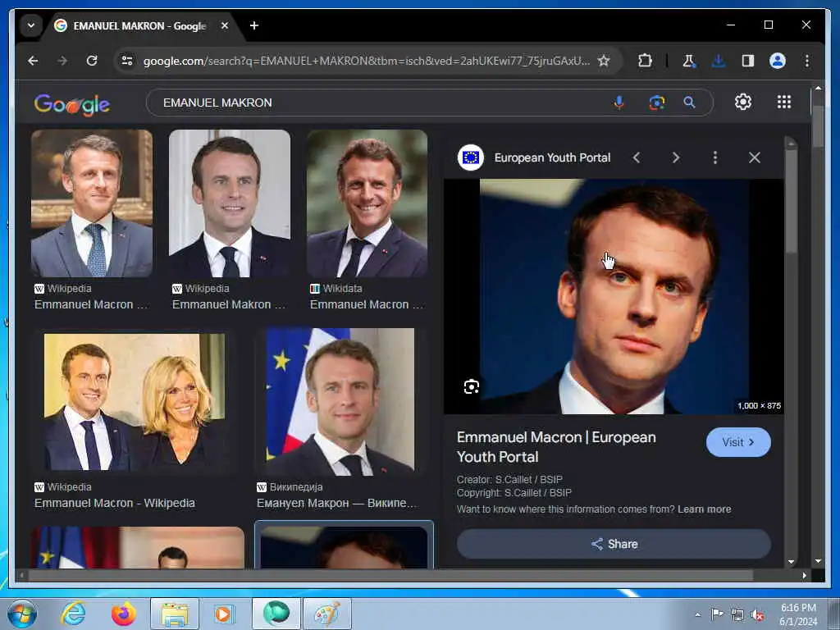Go to Google home via logo
Viewport: 840px width, 630px height.
coord(72,104)
